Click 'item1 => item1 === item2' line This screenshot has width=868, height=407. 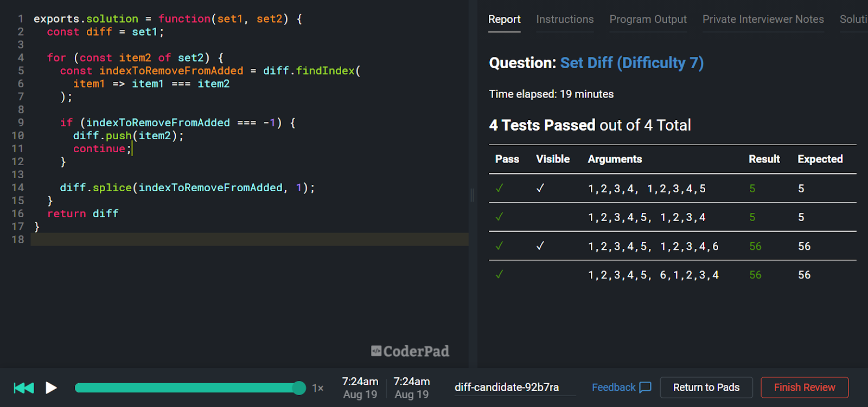click(x=151, y=84)
